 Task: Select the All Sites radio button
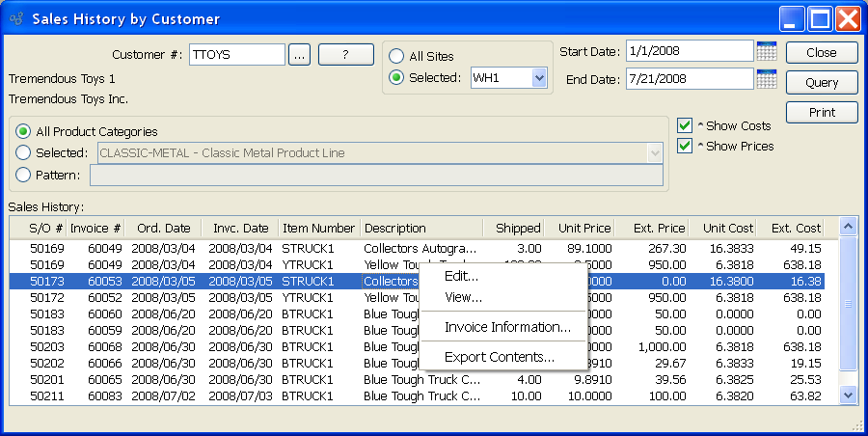click(395, 56)
